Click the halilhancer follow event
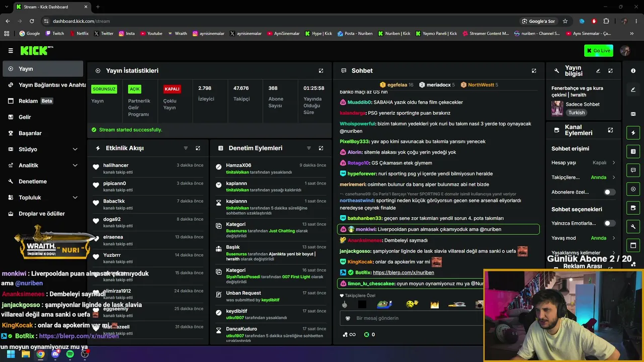The image size is (644, 362). tap(148, 168)
